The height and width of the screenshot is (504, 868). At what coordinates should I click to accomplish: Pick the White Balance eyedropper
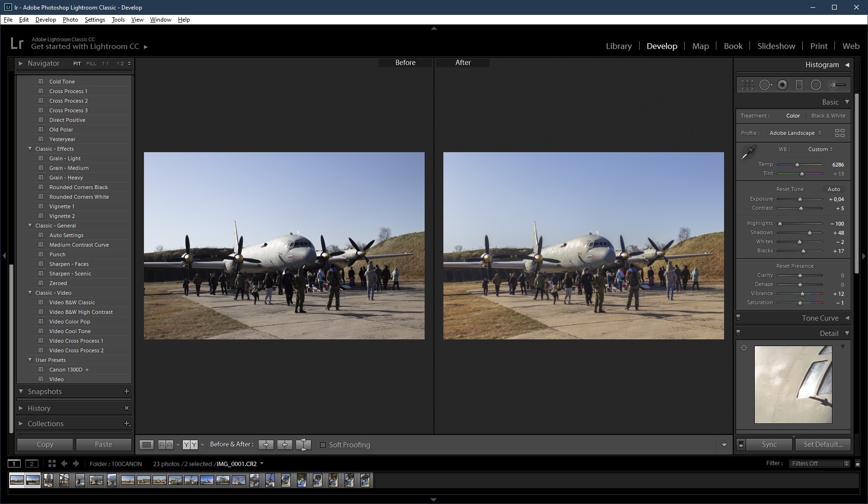748,153
